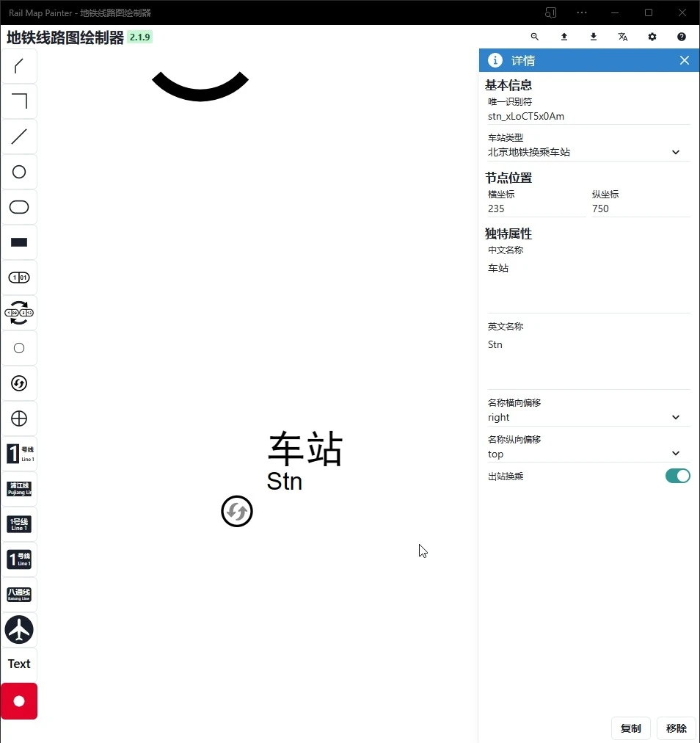Open the 车站类型 station type dropdown

588,152
